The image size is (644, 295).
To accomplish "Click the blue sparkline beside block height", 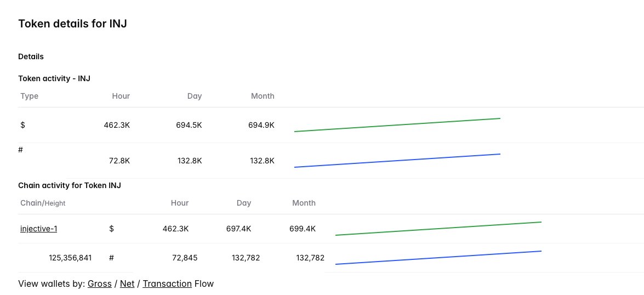I will pos(438,258).
